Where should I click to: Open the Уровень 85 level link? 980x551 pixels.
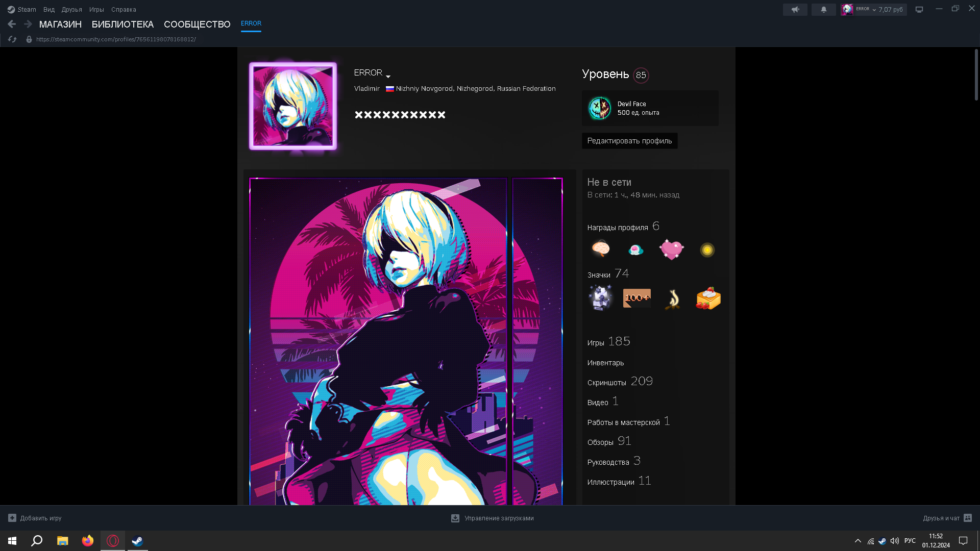(x=615, y=74)
